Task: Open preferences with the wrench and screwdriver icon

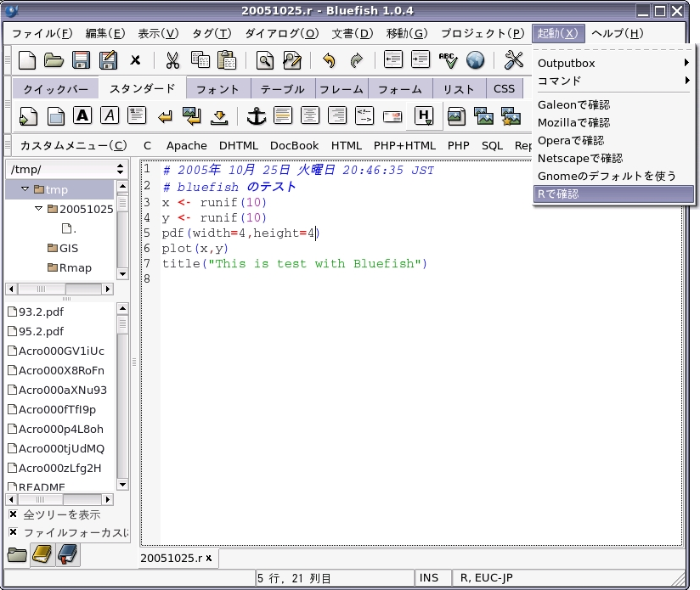Action: click(514, 60)
